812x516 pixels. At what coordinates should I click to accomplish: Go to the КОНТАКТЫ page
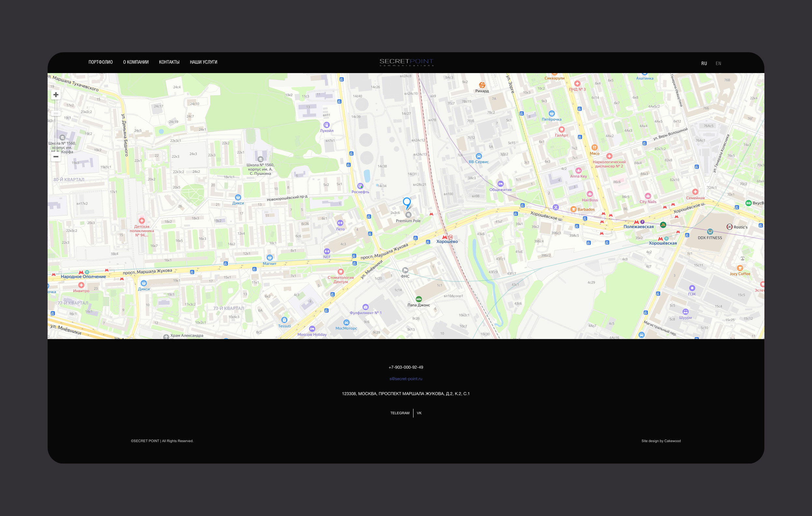(x=169, y=62)
